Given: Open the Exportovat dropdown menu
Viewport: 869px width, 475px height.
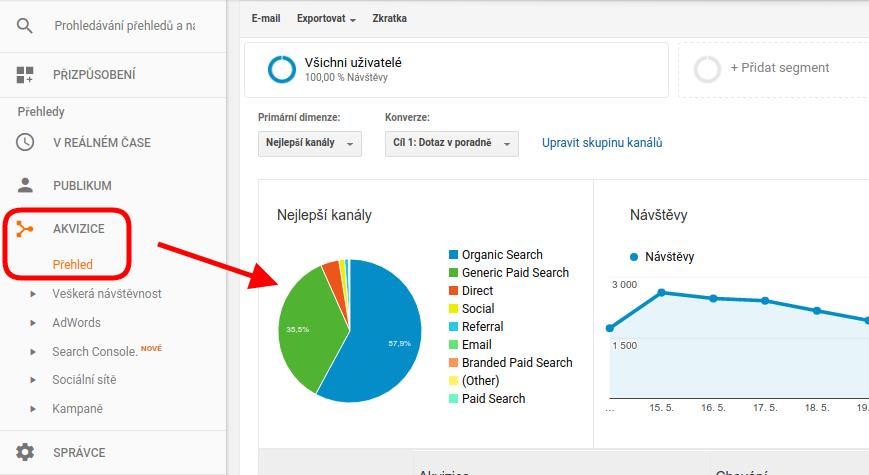Looking at the screenshot, I should 326,19.
